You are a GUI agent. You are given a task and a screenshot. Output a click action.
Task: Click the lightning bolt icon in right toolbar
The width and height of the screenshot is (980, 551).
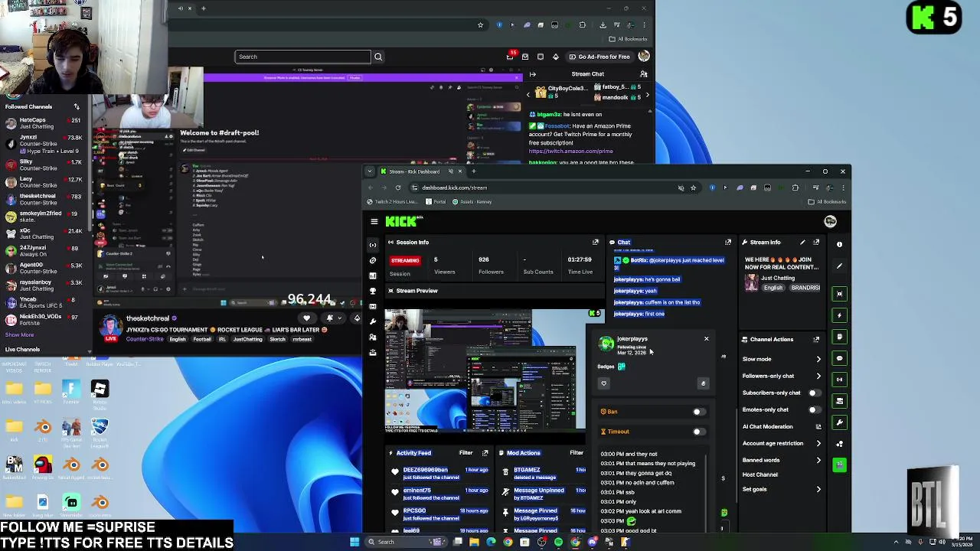pyautogui.click(x=840, y=315)
